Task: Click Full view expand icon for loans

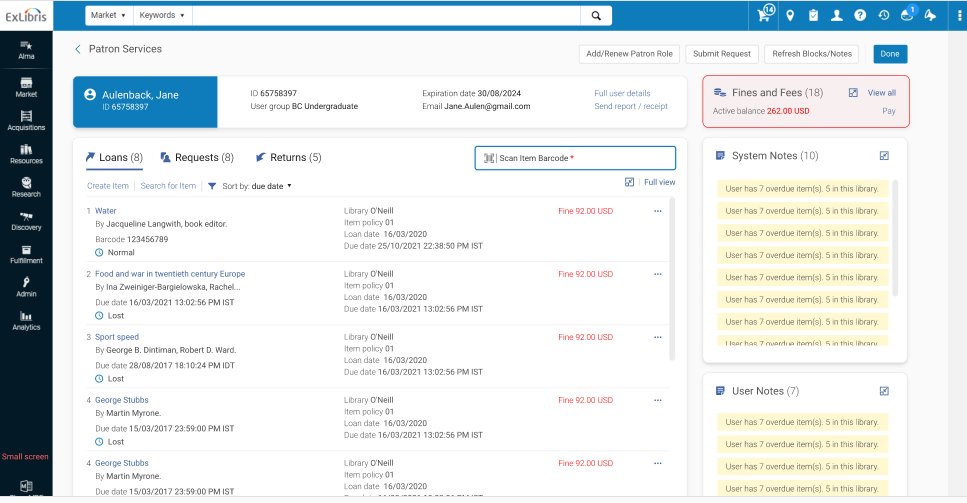Action: (x=629, y=182)
